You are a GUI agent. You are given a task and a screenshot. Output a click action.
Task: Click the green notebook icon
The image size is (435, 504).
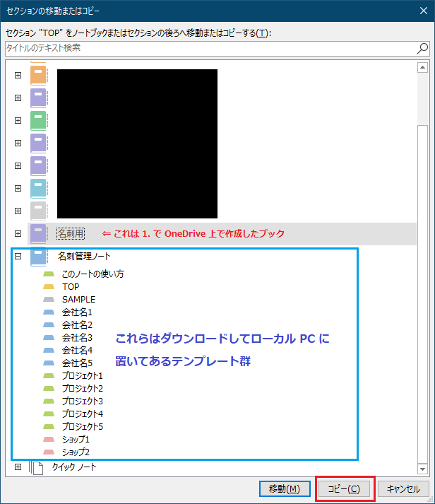pyautogui.click(x=39, y=121)
